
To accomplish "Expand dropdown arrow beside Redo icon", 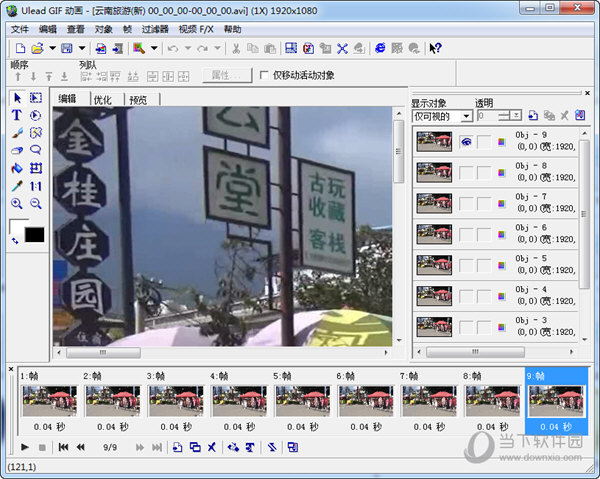I will point(217,48).
